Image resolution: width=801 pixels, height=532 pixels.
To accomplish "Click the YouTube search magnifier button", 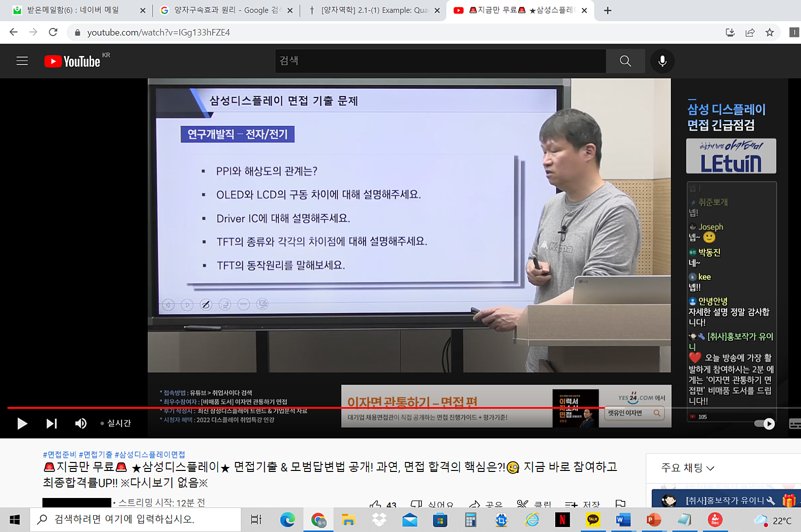I will coord(625,61).
